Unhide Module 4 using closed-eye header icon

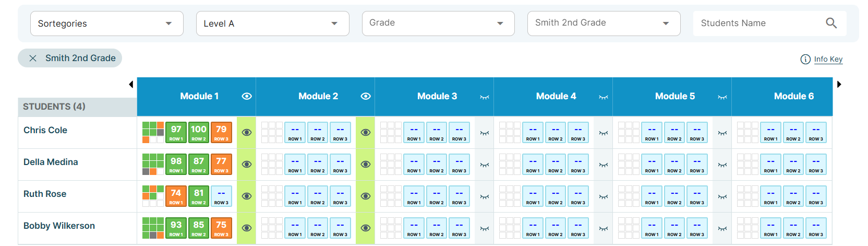point(604,97)
